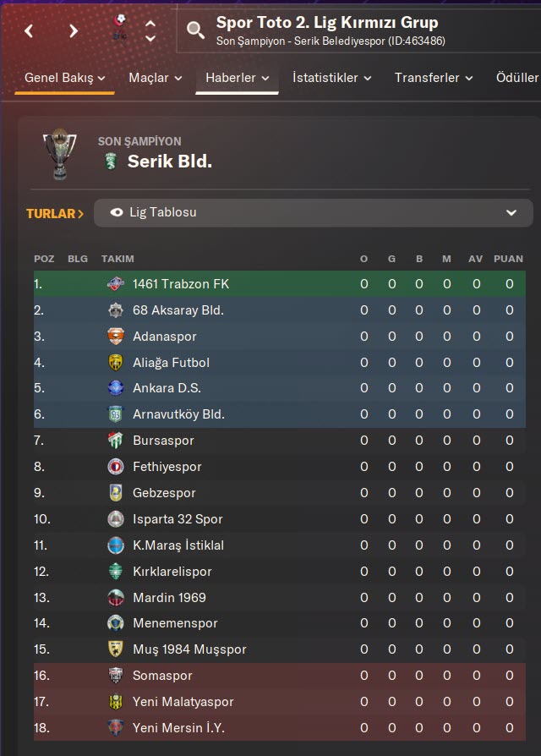The image size is (541, 756).
Task: Open the Fethiyespor team link
Action: [x=167, y=467]
